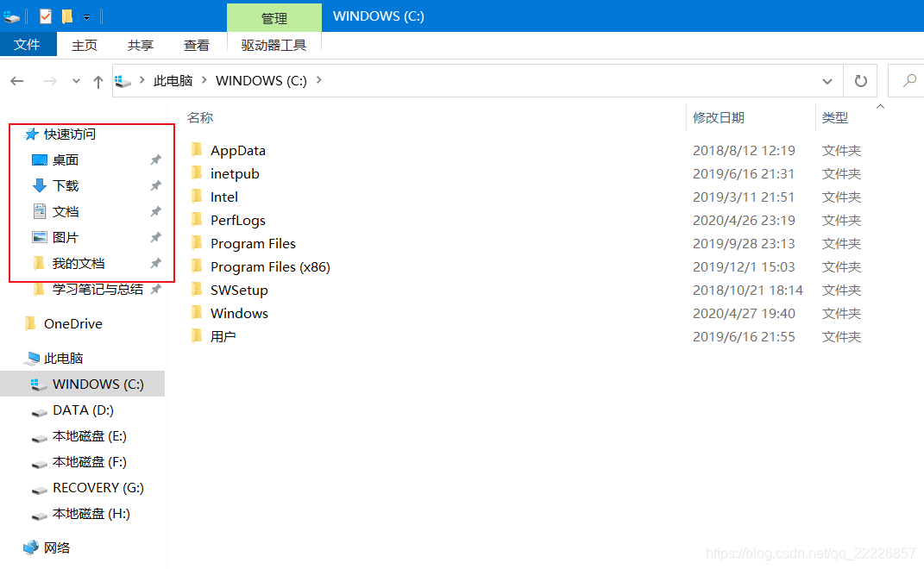Open 桌面 in quick access
Image resolution: width=924 pixels, height=569 pixels.
[65, 160]
